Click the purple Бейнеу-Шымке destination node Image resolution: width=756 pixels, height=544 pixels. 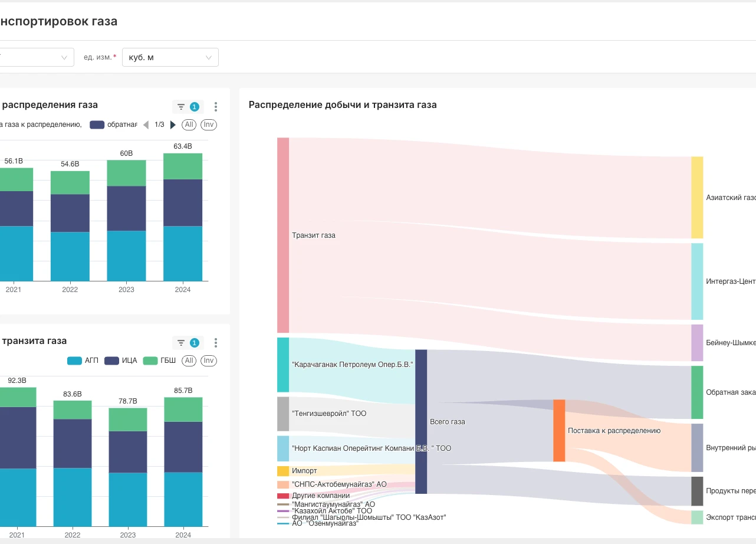697,343
